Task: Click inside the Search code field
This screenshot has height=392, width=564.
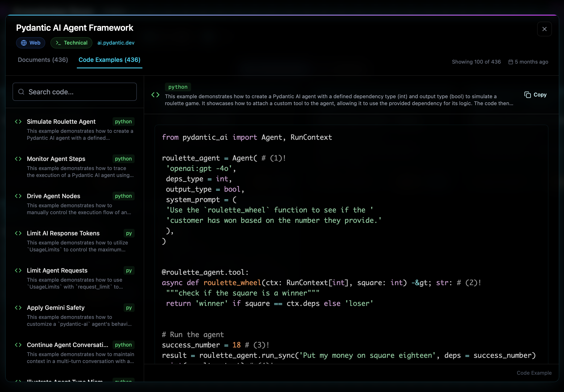Action: click(74, 92)
